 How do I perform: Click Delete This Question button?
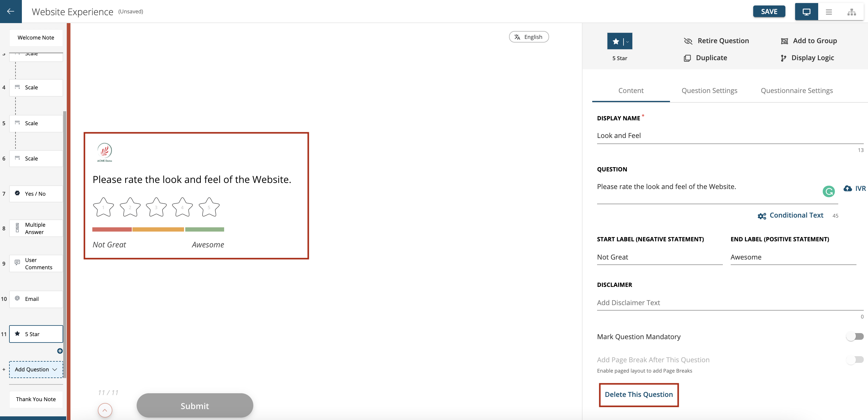click(639, 394)
